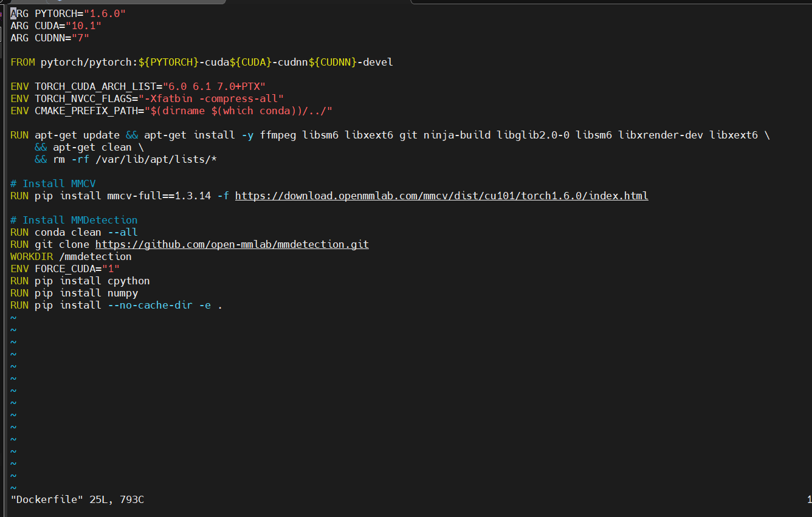Click the Install MMDetection comment line
This screenshot has width=812, height=517.
point(73,219)
